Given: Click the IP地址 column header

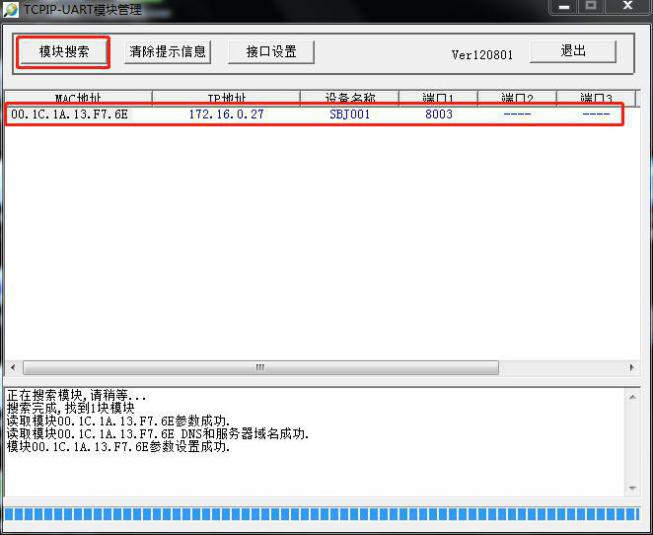Looking at the screenshot, I should point(226,98).
